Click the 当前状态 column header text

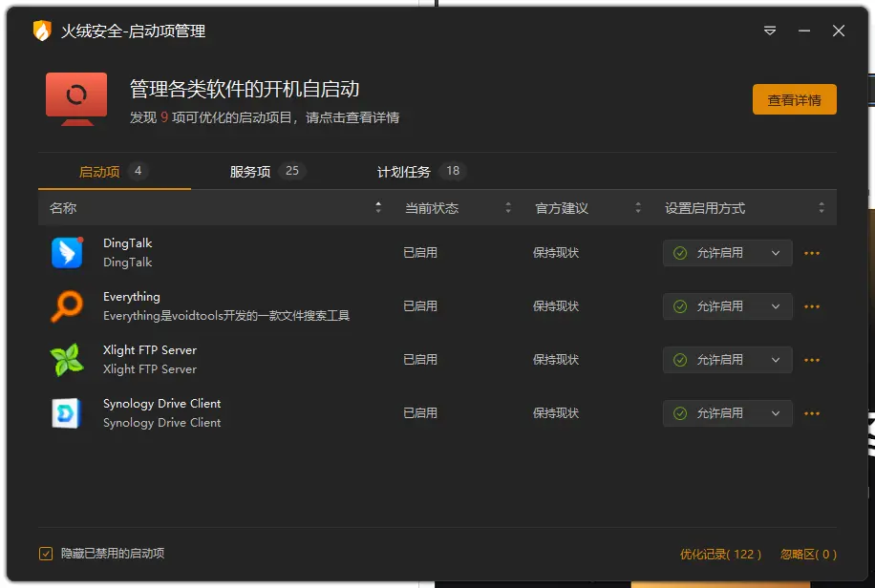[x=432, y=208]
